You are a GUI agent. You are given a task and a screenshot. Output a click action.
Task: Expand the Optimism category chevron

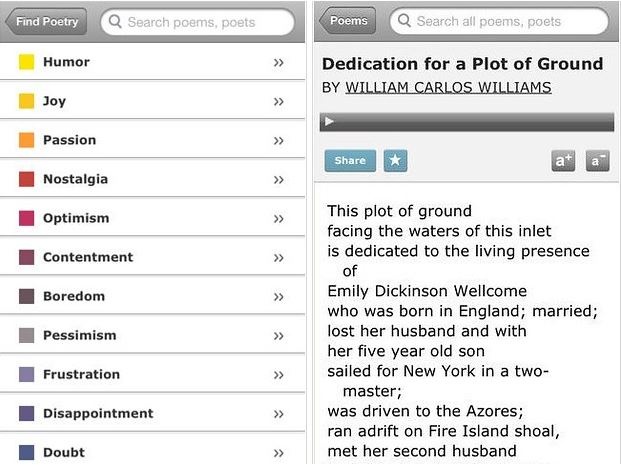(x=279, y=218)
